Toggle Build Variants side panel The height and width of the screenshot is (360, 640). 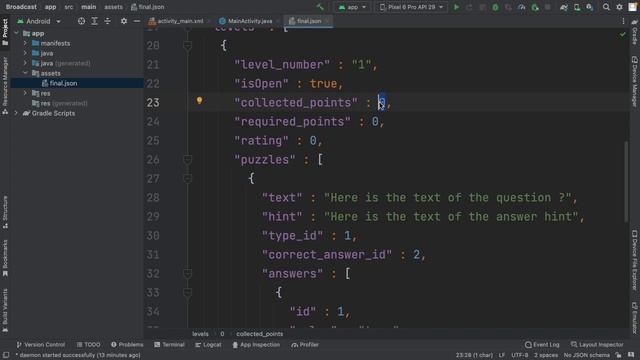tap(5, 310)
